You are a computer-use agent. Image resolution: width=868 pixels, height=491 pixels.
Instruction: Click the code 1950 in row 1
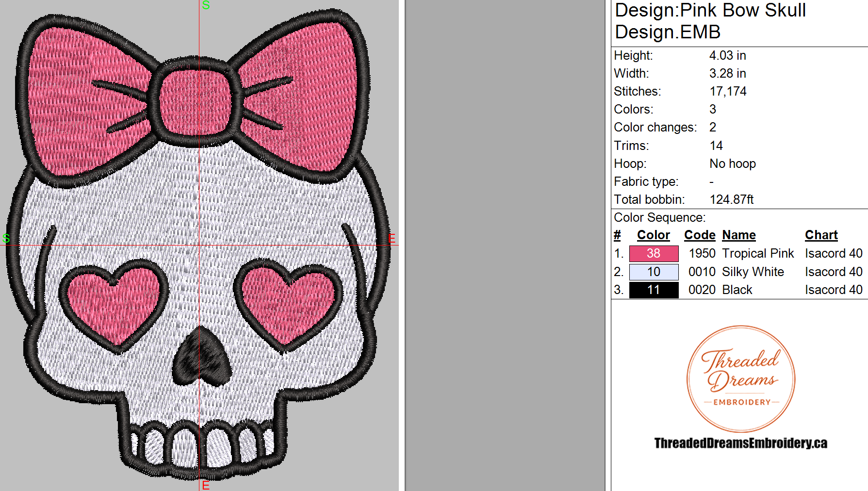click(702, 254)
